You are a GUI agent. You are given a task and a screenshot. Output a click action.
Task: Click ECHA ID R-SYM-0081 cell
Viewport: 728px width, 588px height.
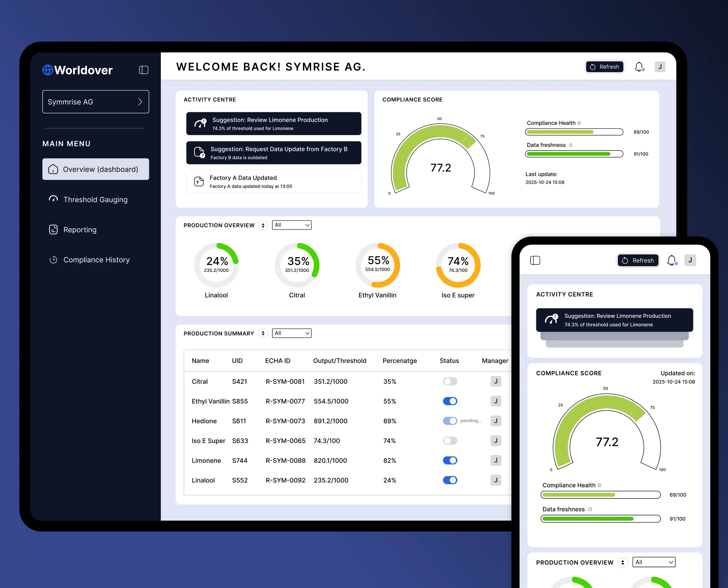pos(285,382)
